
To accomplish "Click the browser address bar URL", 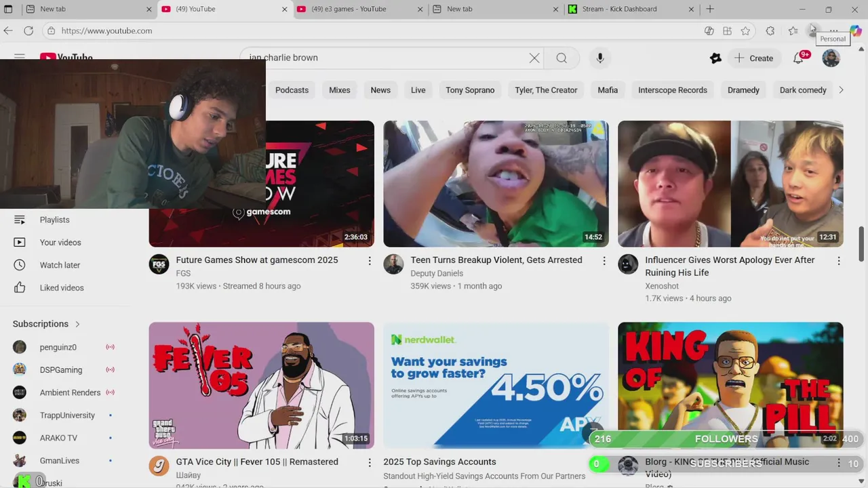I will coord(106,30).
